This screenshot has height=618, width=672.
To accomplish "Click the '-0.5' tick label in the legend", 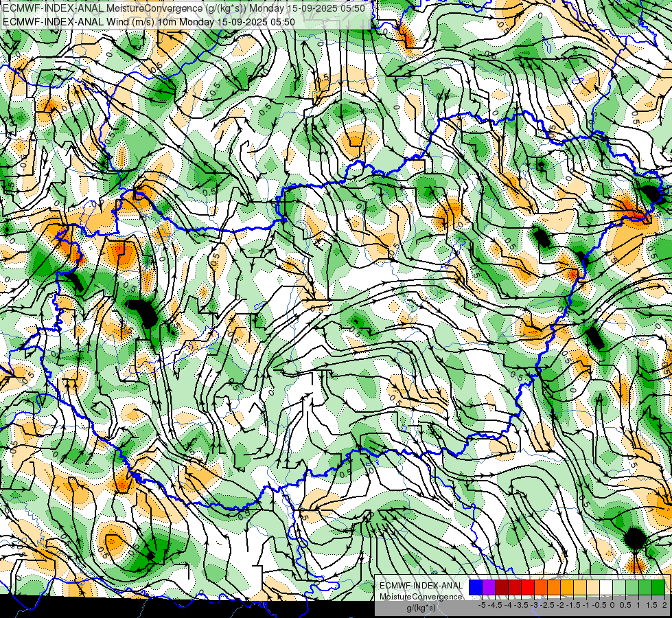I will (599, 605).
